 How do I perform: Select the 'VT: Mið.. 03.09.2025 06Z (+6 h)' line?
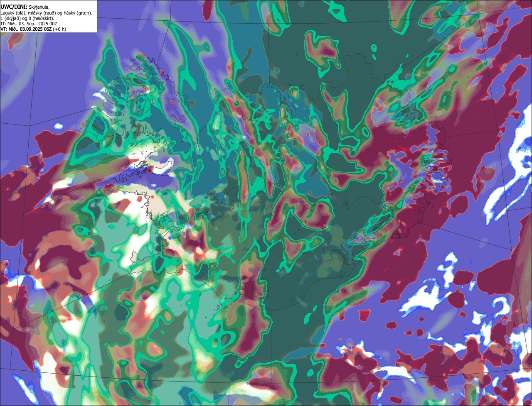coord(33,29)
